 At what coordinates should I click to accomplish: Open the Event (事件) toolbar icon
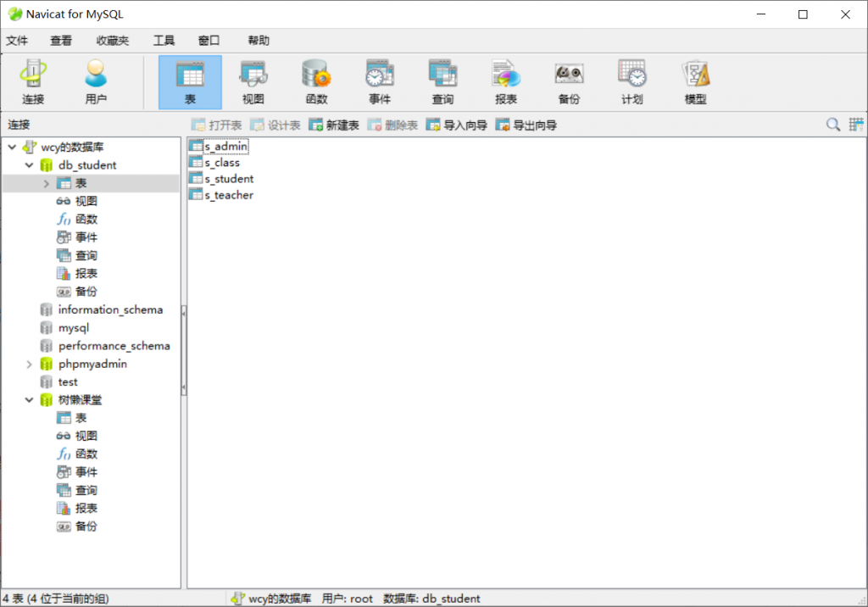pos(379,82)
